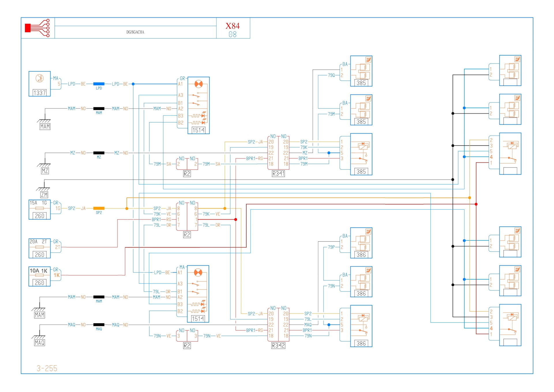Viewport: 554px width, 392px height.
Task: Click the fuse symbol in the 15A 1G box
Action: click(39, 208)
